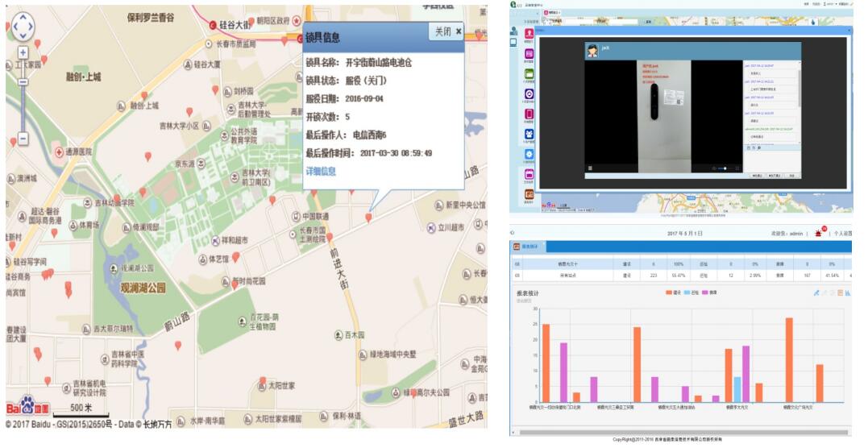Open the magenta calendar sidebar module
Viewport: 868px width, 448px height.
530,174
